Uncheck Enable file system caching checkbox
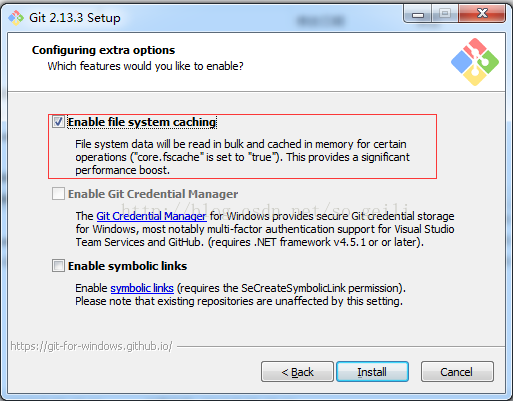Screen dimensions: 513x401 coord(58,122)
